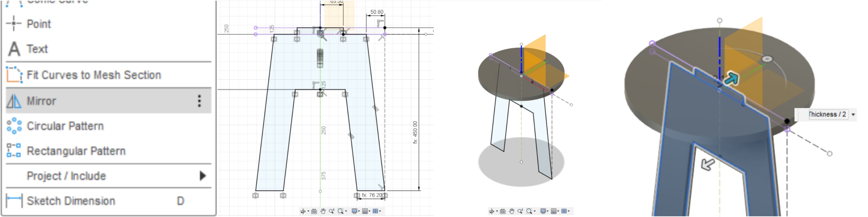
Task: Click Viewports icon under the 3D stool view
Action: [564, 211]
